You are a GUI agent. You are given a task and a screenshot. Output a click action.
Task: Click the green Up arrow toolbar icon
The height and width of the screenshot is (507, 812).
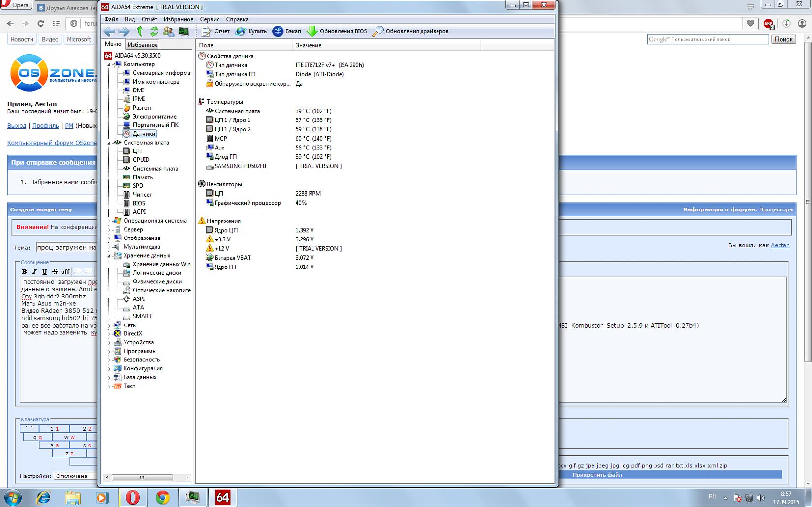click(140, 31)
